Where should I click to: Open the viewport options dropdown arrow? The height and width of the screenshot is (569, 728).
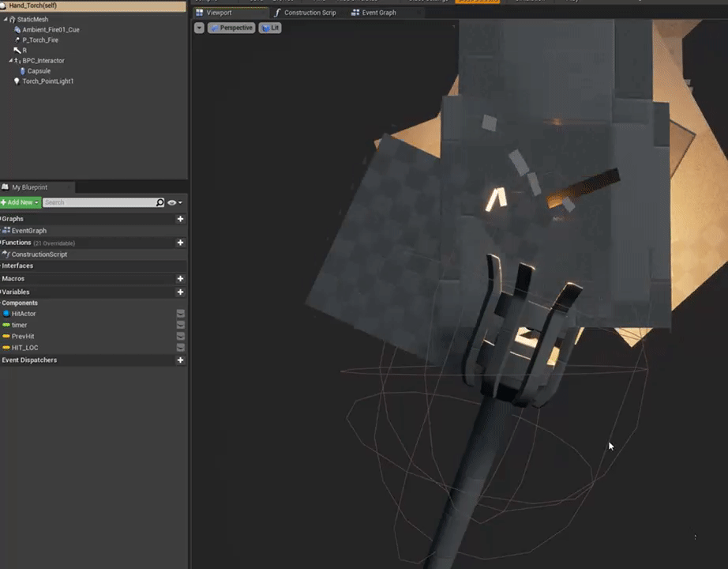coord(199,28)
